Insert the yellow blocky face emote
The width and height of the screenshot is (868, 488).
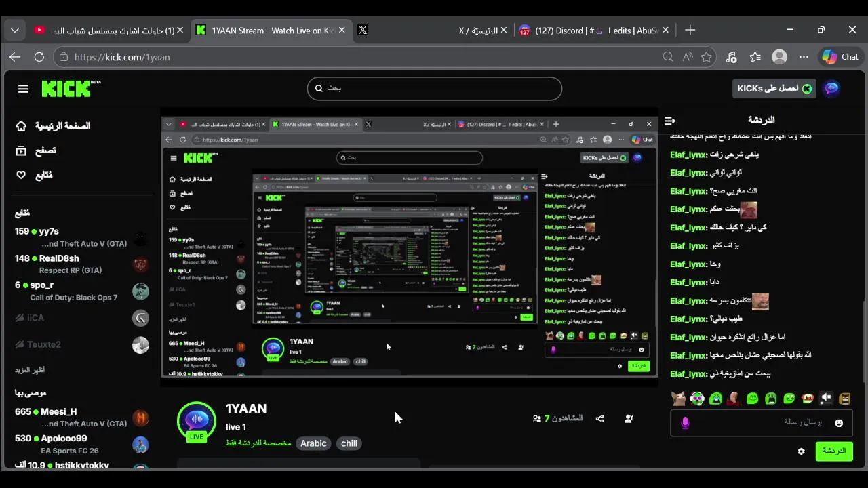click(844, 399)
